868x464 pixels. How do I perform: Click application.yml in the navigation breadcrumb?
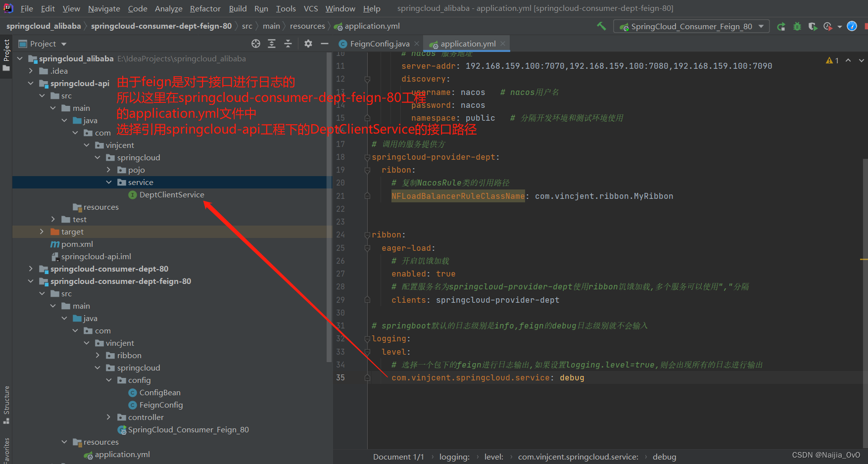tap(372, 26)
